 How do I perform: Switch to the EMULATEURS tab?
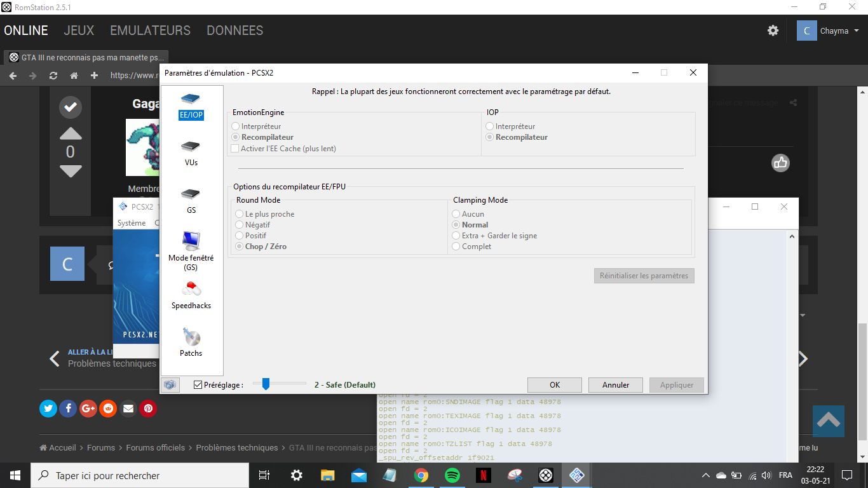coord(150,30)
